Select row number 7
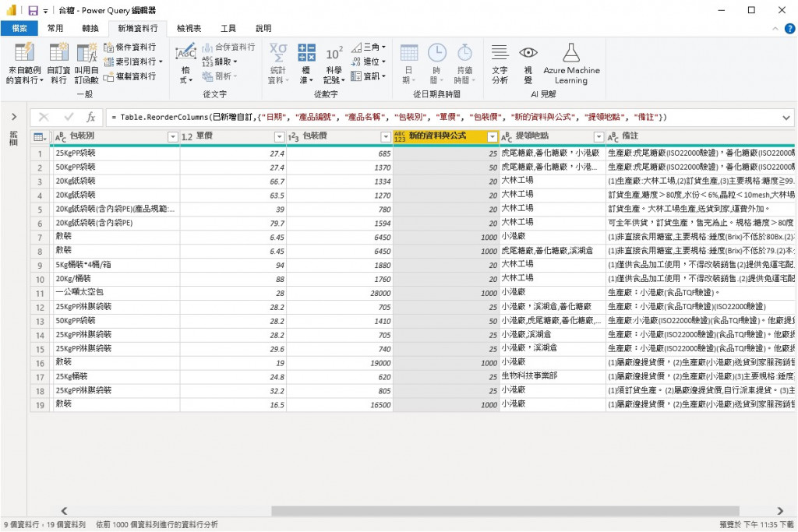This screenshot has height=532, width=798. 40,237
